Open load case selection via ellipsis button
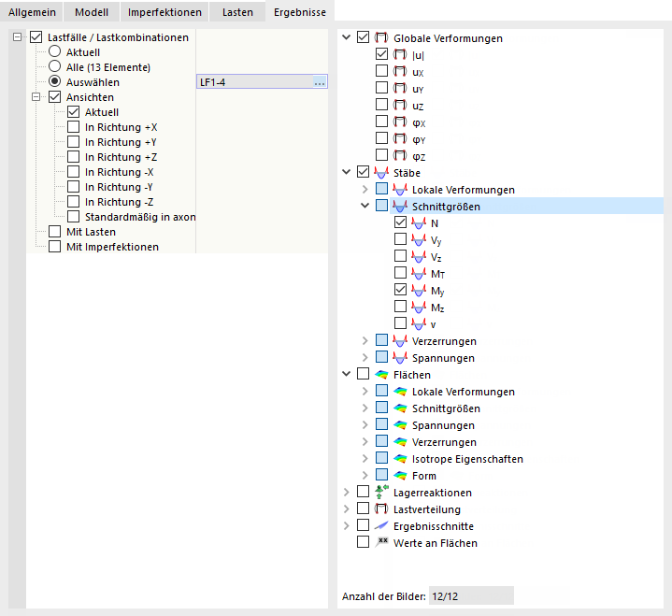The image size is (672, 616). (x=320, y=81)
